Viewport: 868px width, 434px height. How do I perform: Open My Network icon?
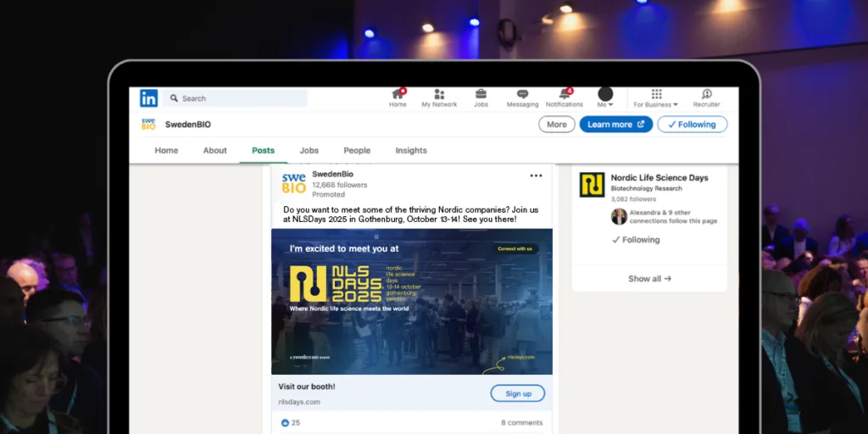tap(439, 97)
